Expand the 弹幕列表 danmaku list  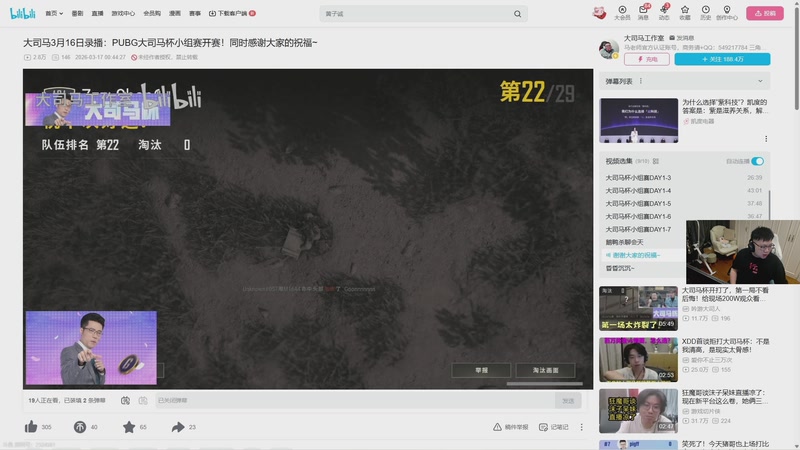(x=760, y=81)
